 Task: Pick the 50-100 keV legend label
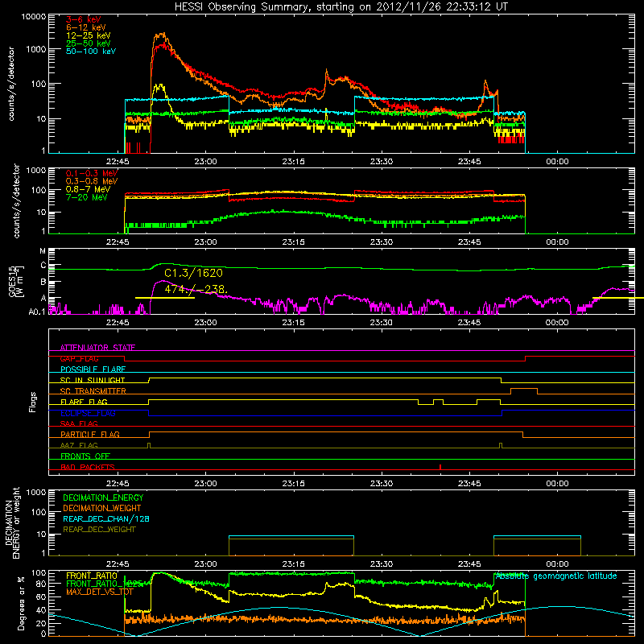[91, 51]
